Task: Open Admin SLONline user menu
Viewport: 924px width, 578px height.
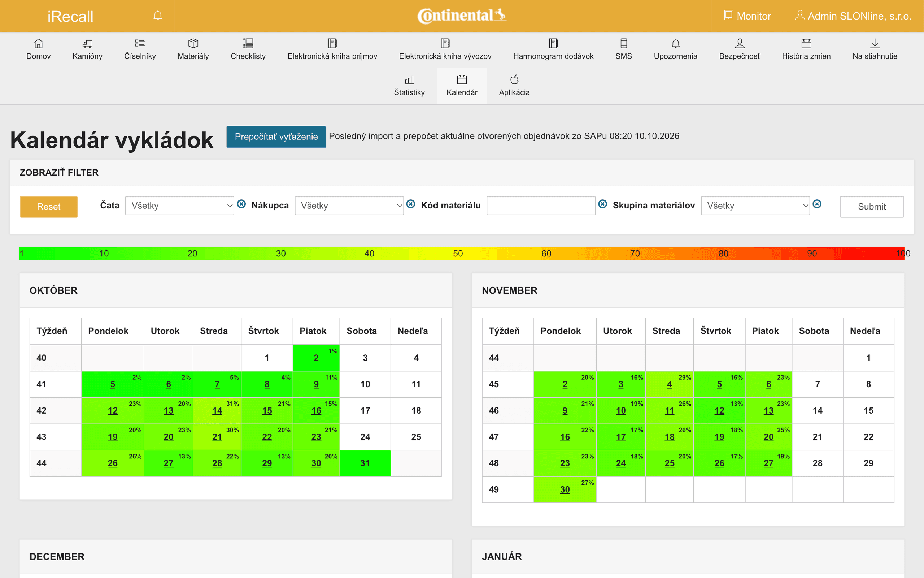Action: coord(853,16)
